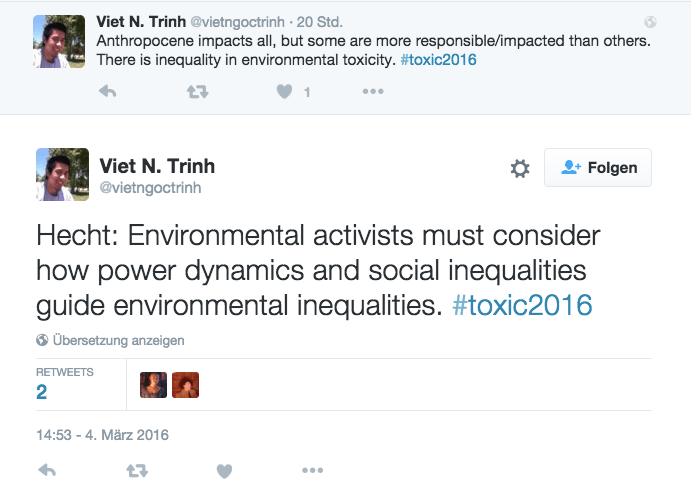Open more options on upper tweet
The height and width of the screenshot is (480, 691).
[x=372, y=92]
